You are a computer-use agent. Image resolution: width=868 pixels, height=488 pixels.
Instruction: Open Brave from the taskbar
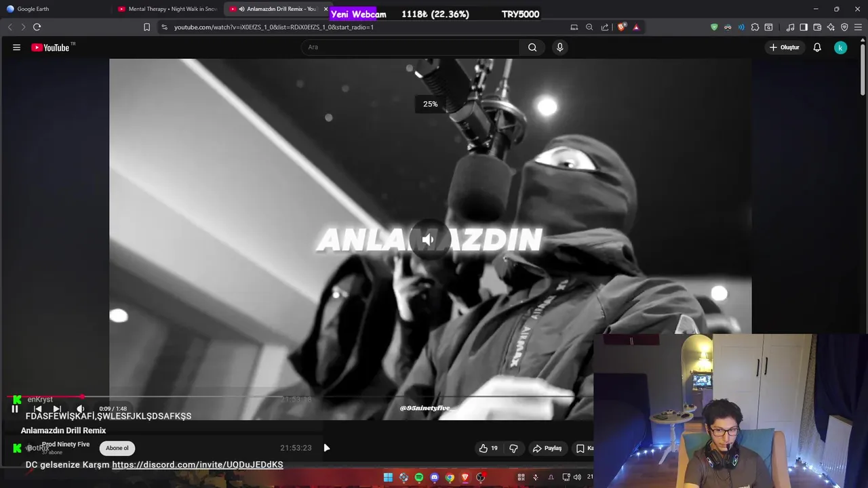465,477
